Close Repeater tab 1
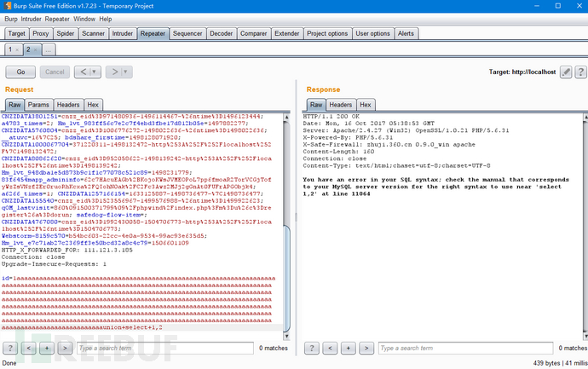The width and height of the screenshot is (588, 369). click(17, 50)
